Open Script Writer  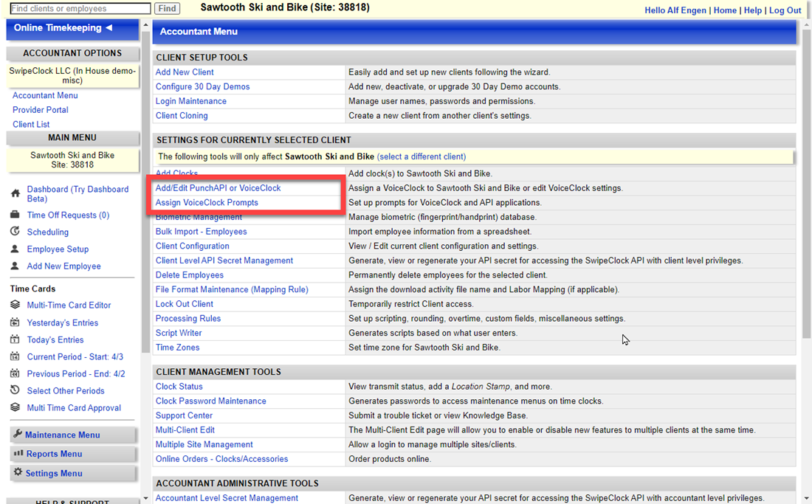(179, 333)
